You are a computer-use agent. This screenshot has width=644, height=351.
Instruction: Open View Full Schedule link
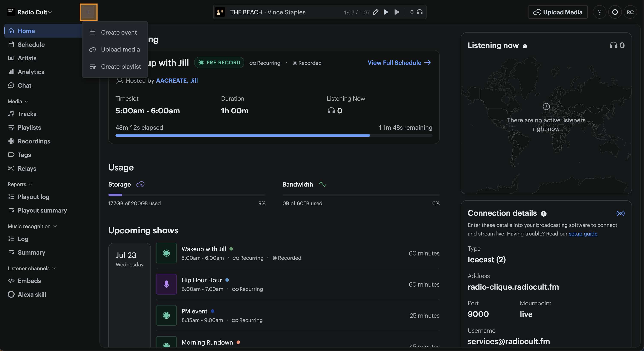(x=399, y=62)
